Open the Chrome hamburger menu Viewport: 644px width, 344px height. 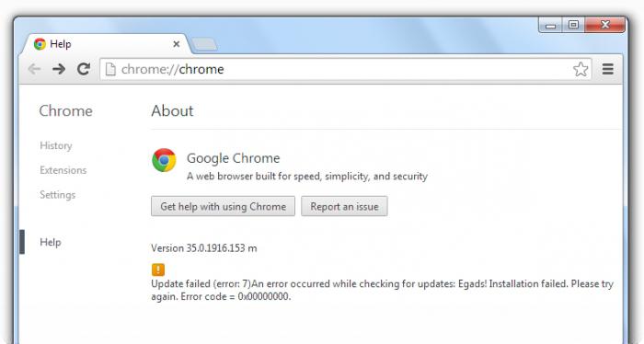pyautogui.click(x=608, y=69)
